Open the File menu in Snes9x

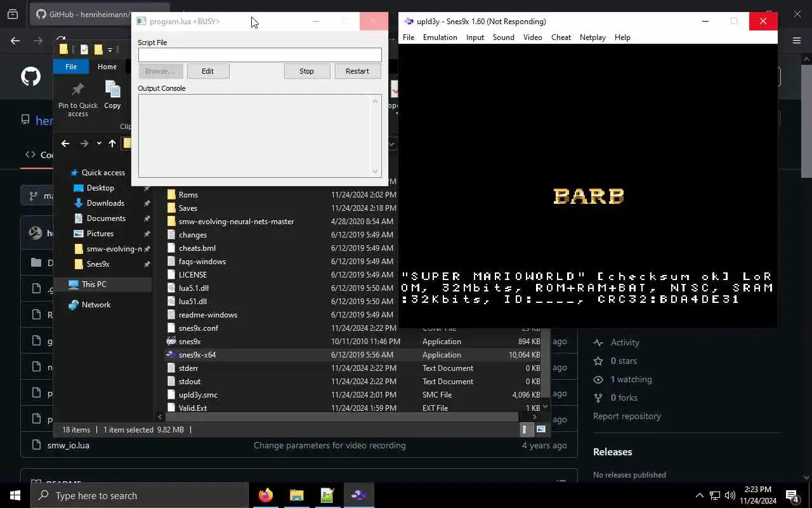point(409,37)
